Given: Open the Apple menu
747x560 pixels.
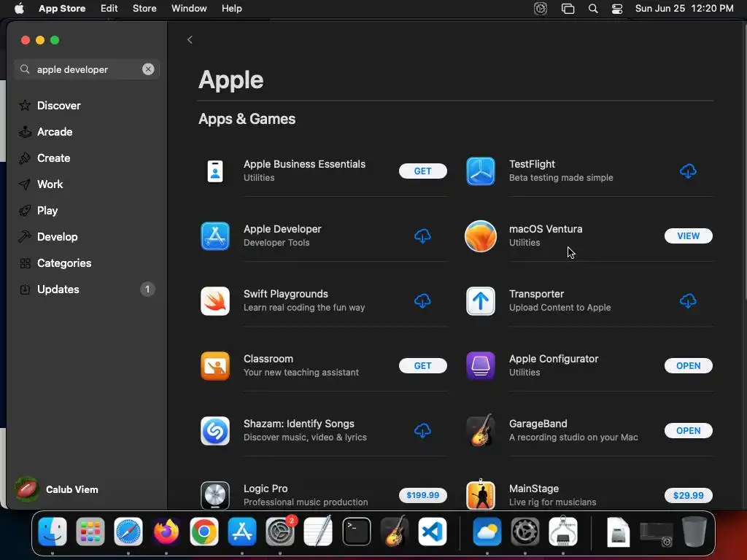Looking at the screenshot, I should tap(19, 9).
